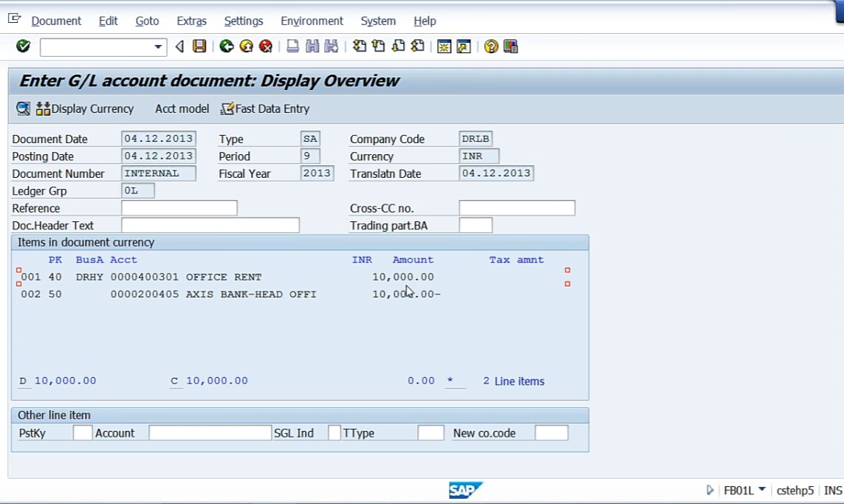Click the SGL Ind input field
The width and height of the screenshot is (844, 504).
point(334,433)
